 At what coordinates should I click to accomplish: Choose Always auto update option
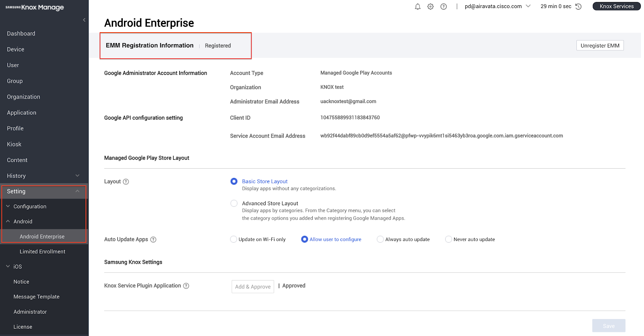pyautogui.click(x=380, y=239)
